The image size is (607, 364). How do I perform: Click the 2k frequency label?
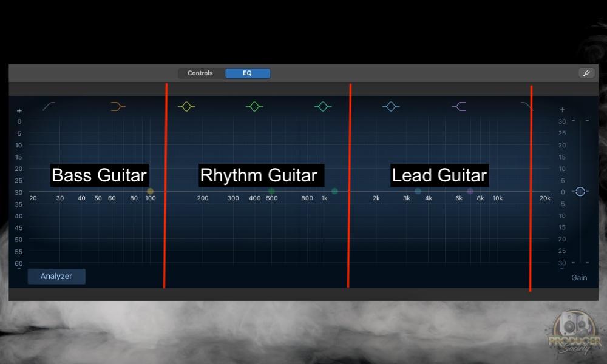(376, 198)
